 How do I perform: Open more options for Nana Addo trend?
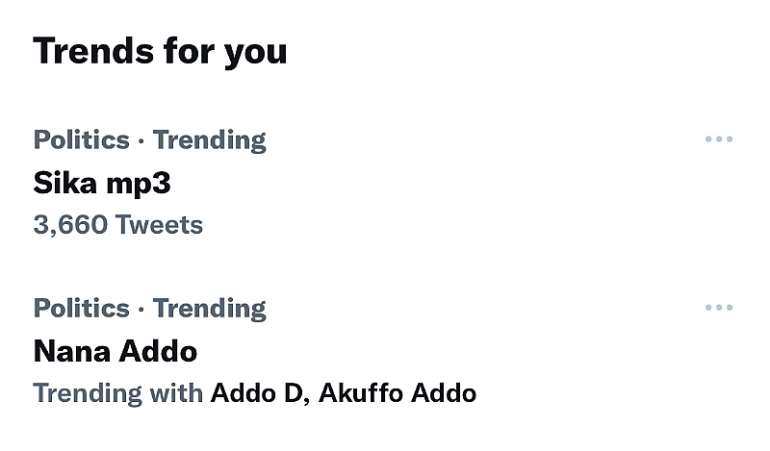point(718,307)
